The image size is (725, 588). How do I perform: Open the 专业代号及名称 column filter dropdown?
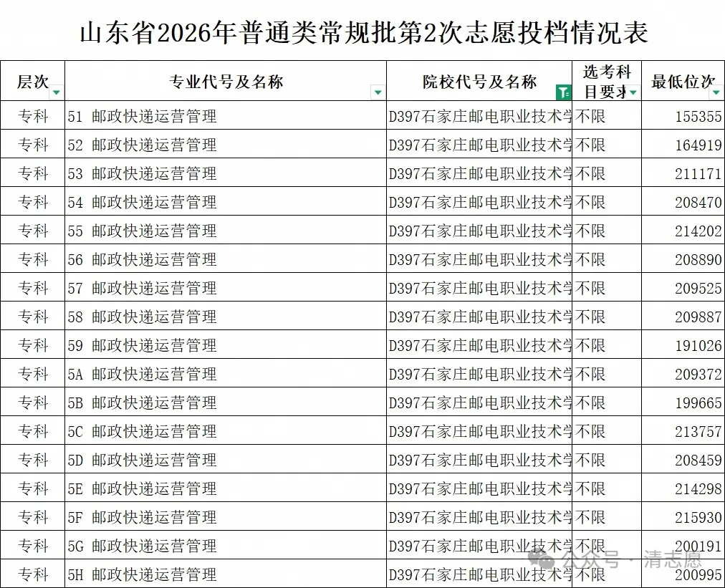click(x=378, y=92)
